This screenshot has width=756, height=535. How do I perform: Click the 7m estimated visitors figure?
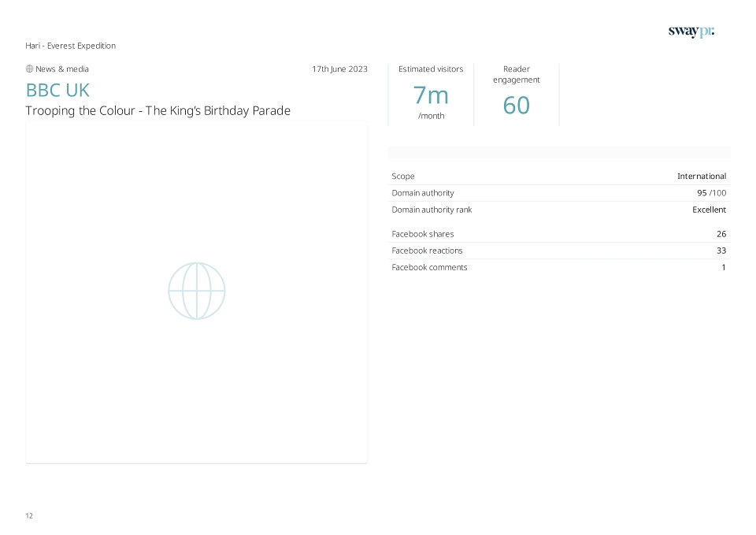coord(431,95)
